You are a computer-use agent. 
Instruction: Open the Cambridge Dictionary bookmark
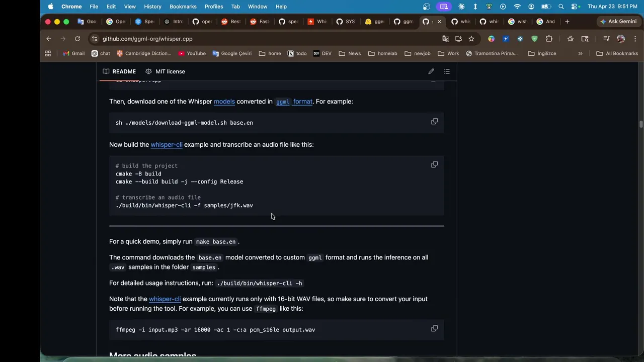point(144,53)
